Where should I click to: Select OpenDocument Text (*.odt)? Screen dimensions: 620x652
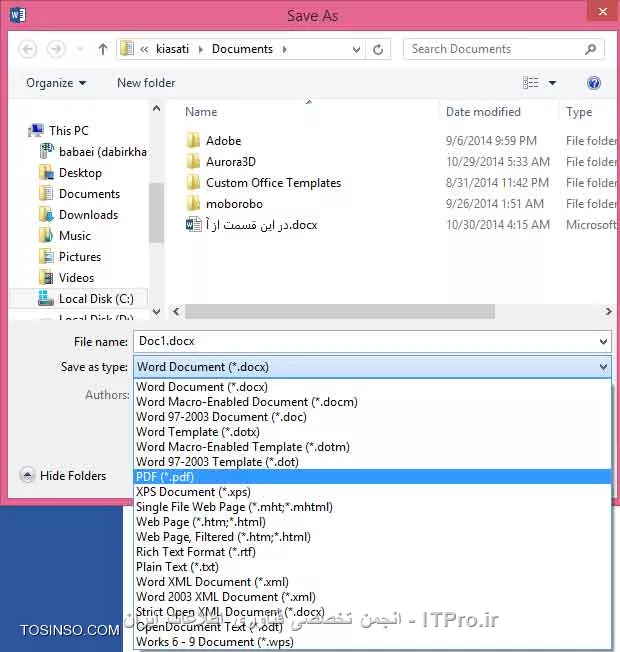pyautogui.click(x=373, y=627)
